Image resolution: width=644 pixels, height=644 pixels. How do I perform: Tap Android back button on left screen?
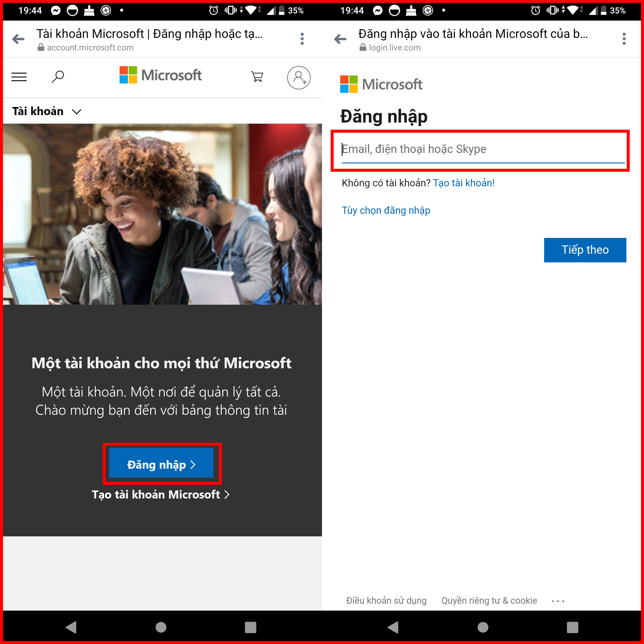coord(71,627)
